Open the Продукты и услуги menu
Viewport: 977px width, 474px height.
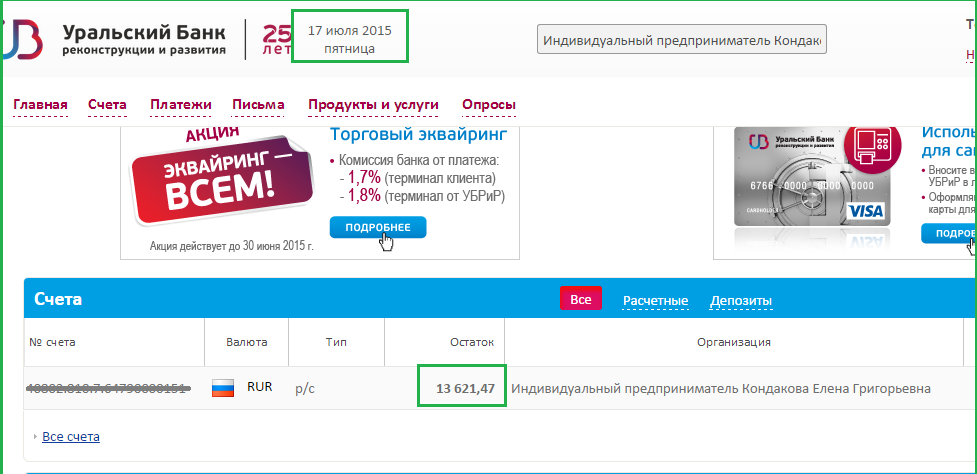coord(374,105)
